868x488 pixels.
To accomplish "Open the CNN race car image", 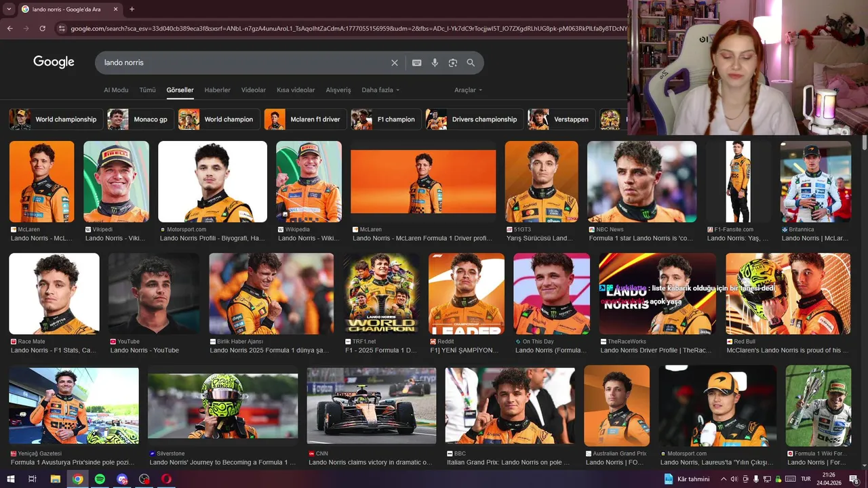I will click(372, 406).
